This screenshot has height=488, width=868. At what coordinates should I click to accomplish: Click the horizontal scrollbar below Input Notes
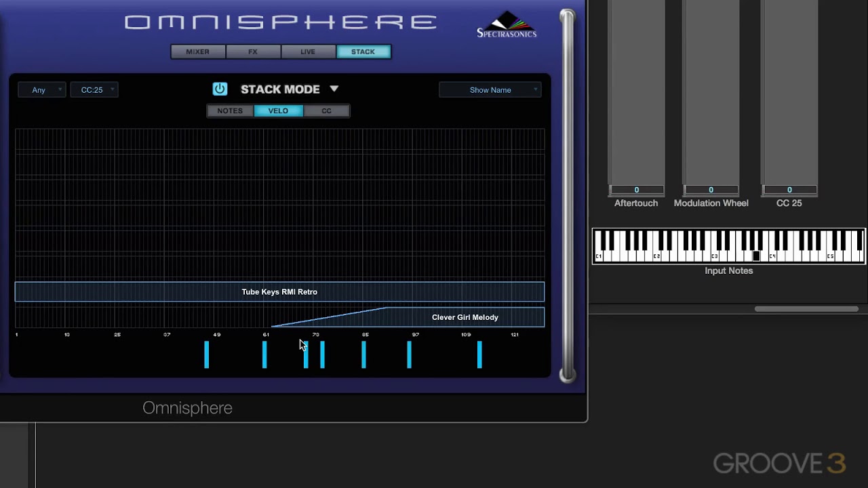[x=806, y=309]
